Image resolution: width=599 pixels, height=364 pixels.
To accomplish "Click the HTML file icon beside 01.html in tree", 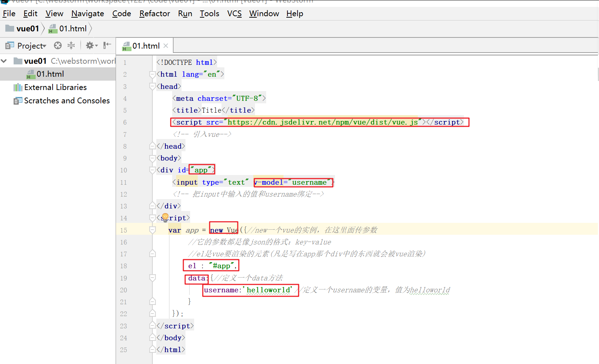I will point(31,74).
